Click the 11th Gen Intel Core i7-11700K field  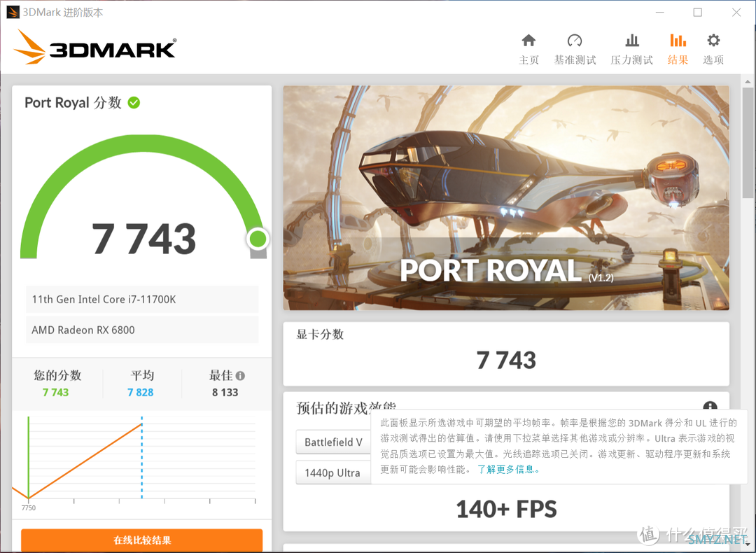(142, 300)
